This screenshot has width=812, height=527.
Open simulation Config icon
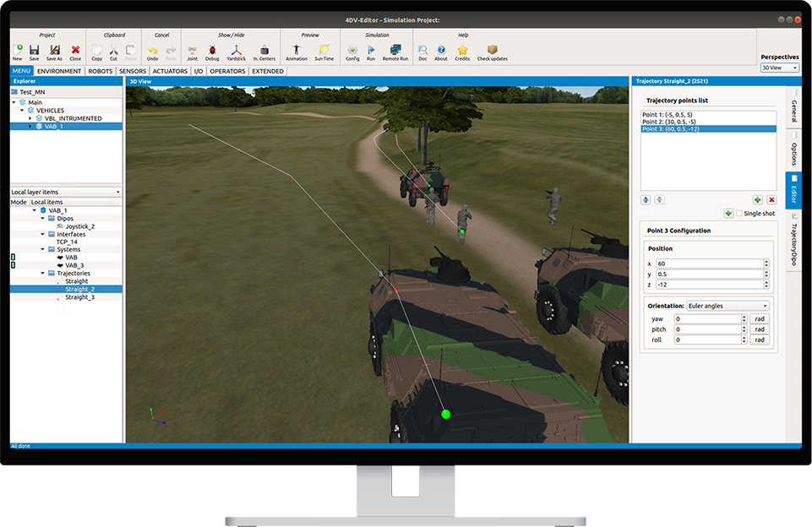[x=352, y=51]
